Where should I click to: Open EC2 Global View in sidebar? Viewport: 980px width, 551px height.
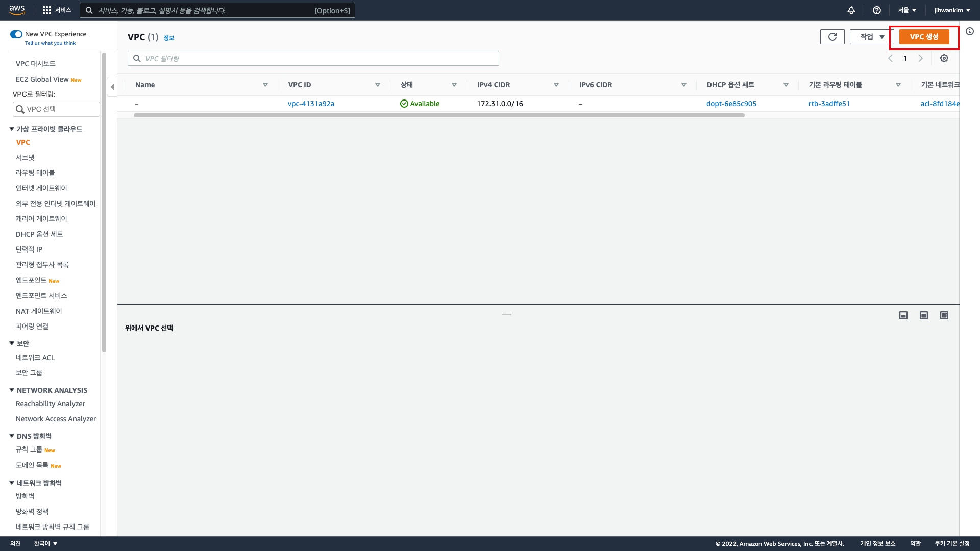42,79
